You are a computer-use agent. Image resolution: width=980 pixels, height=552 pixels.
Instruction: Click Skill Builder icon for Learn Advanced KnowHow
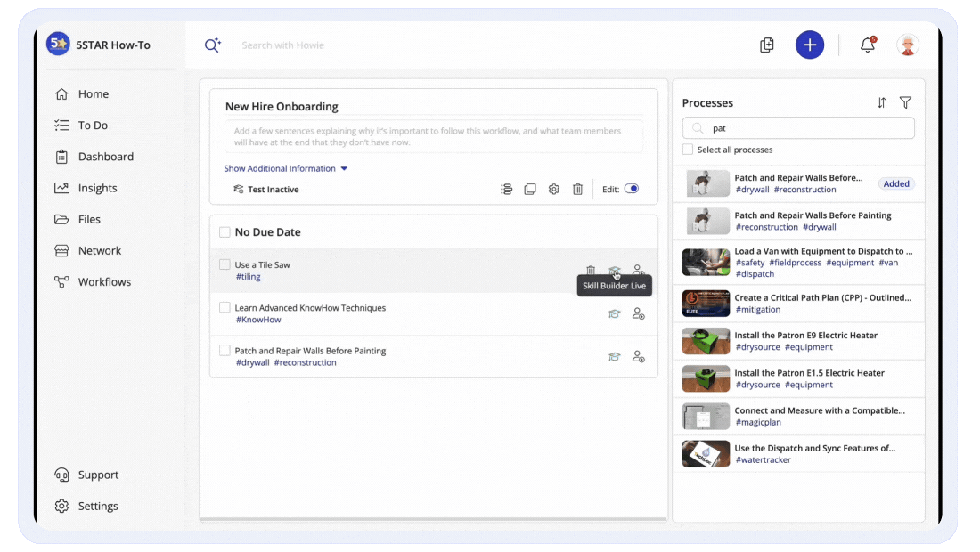tap(615, 313)
